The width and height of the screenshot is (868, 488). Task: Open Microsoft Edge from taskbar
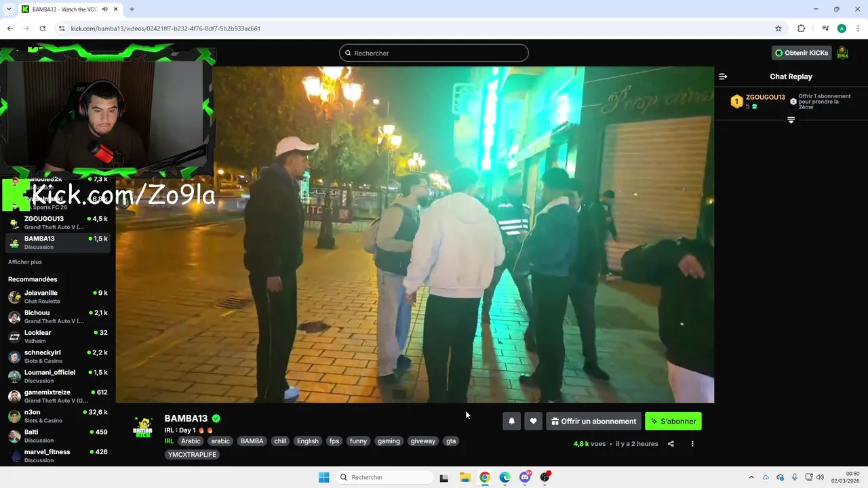click(505, 477)
